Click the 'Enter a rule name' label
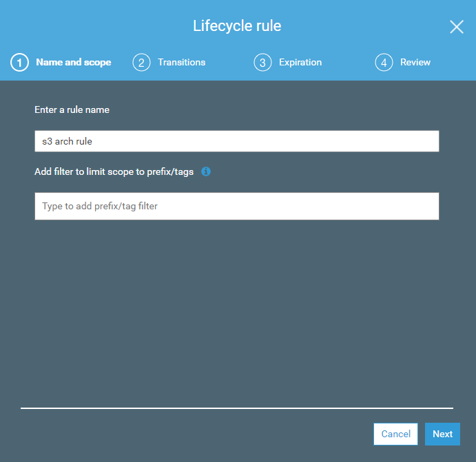 (x=72, y=109)
